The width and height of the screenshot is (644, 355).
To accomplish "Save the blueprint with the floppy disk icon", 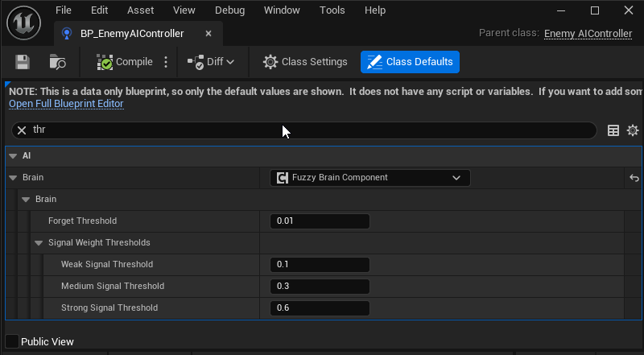I will [23, 62].
